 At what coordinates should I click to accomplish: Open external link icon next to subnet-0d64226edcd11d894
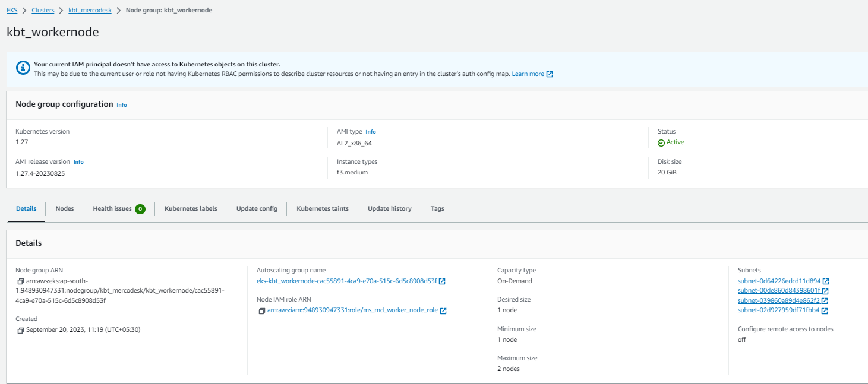point(826,281)
